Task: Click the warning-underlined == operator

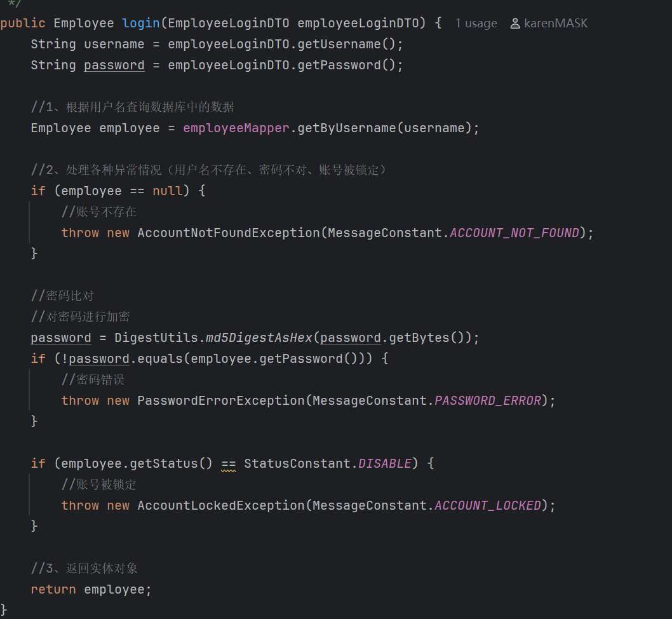Action: point(229,464)
